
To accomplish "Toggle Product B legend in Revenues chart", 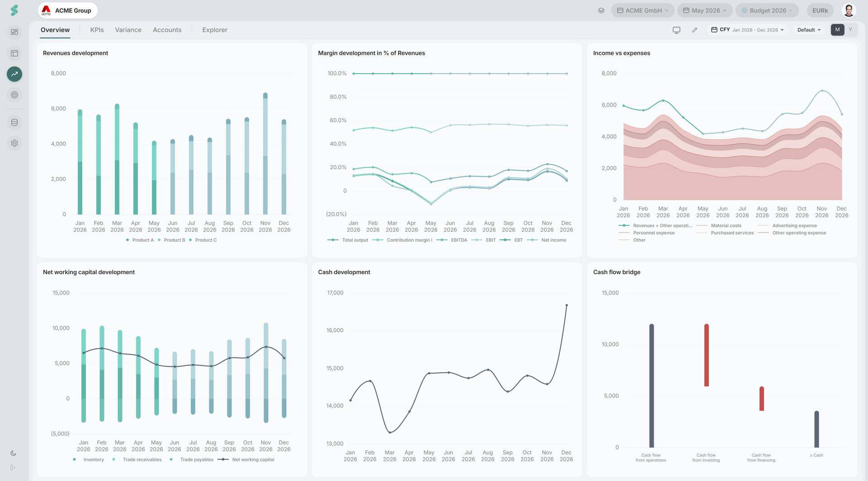I will pyautogui.click(x=172, y=240).
